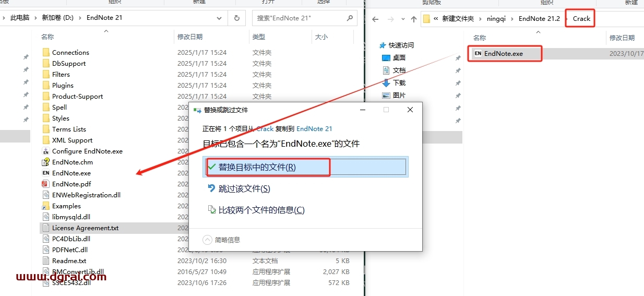Select the Product-Support folder icon

click(x=46, y=96)
